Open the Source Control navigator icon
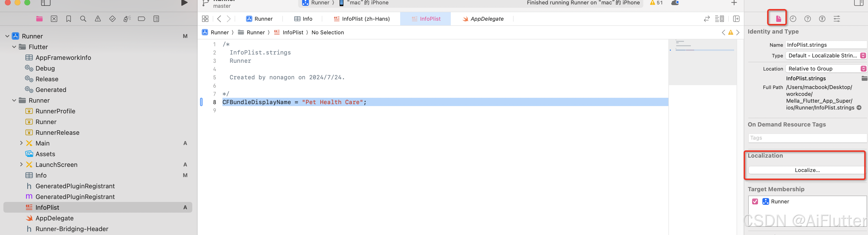The image size is (868, 235). pyautogui.click(x=54, y=19)
